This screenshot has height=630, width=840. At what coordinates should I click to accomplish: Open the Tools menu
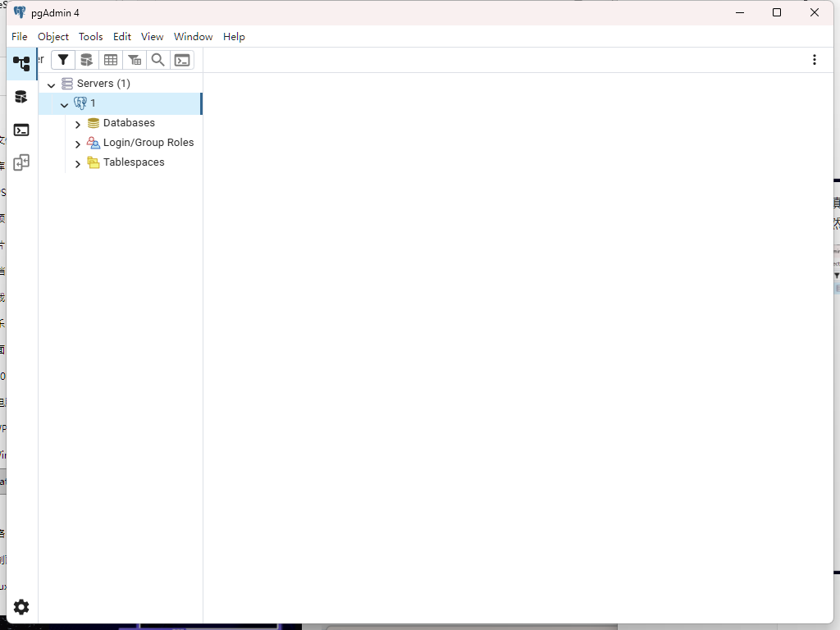coord(90,37)
